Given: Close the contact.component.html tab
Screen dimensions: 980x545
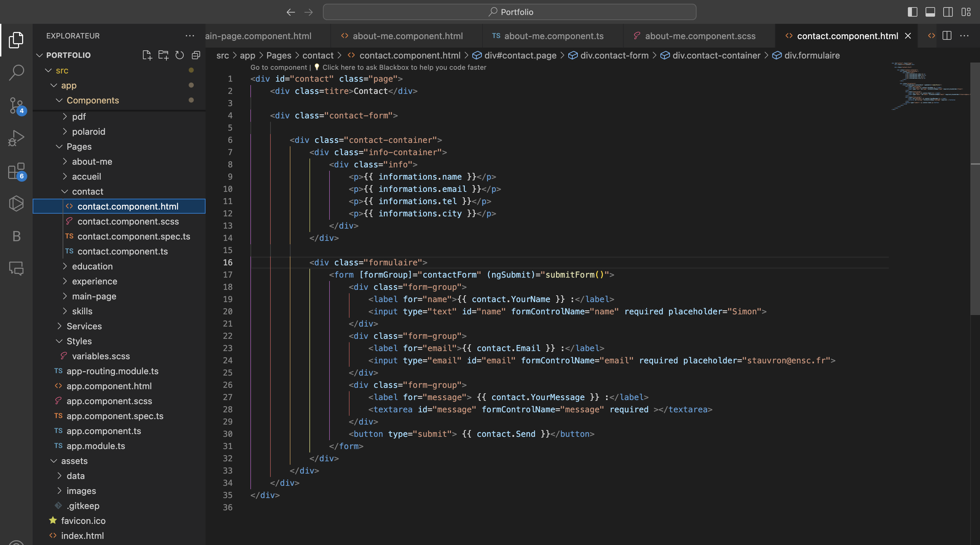Looking at the screenshot, I should point(908,36).
